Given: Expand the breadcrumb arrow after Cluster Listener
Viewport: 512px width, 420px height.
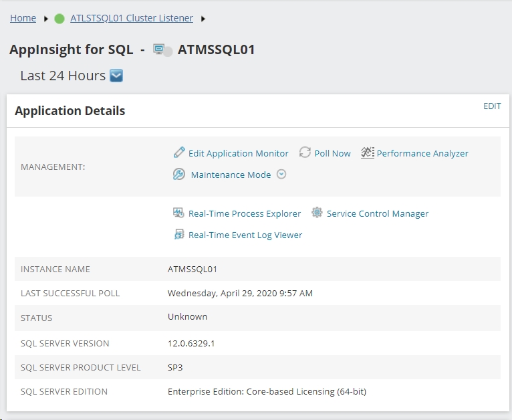Looking at the screenshot, I should tap(203, 19).
